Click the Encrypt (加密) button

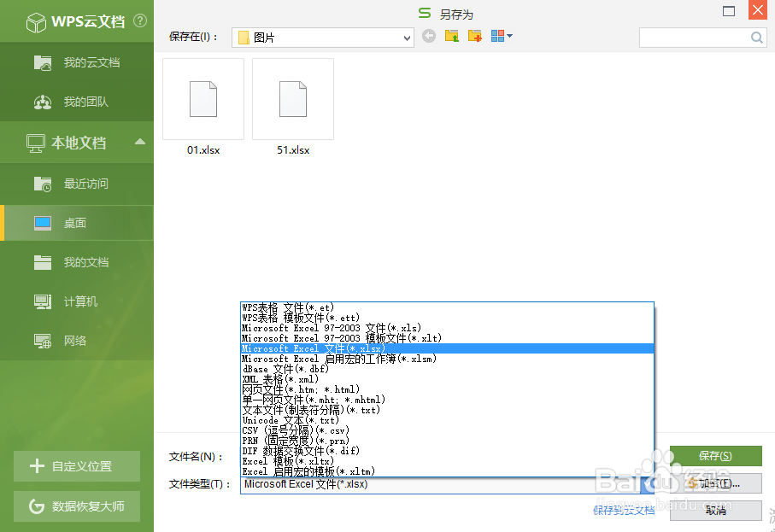[x=716, y=483]
